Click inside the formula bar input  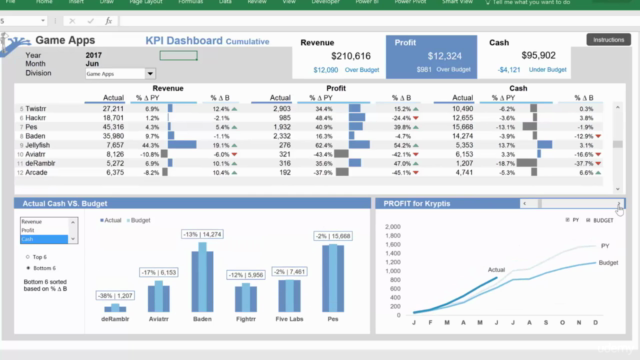[380, 21]
